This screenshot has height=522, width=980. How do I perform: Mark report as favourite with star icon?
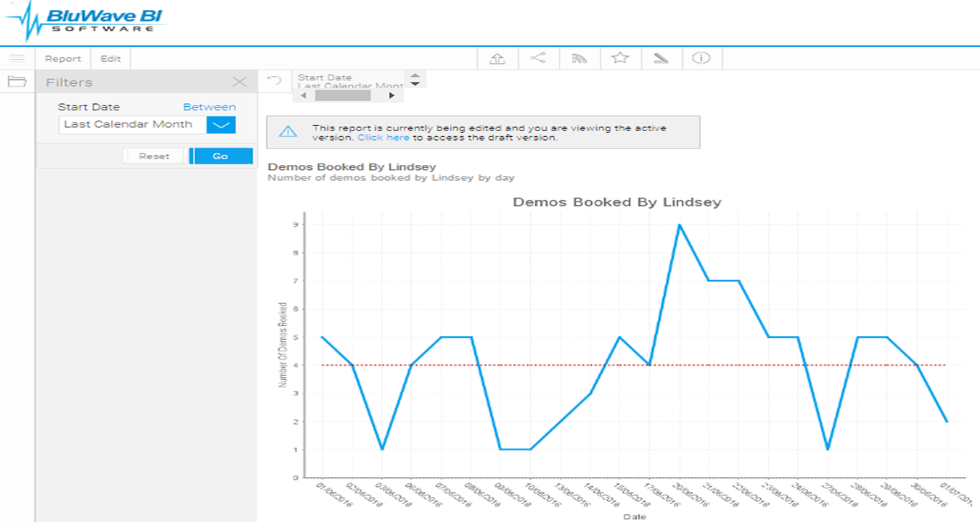coord(620,58)
